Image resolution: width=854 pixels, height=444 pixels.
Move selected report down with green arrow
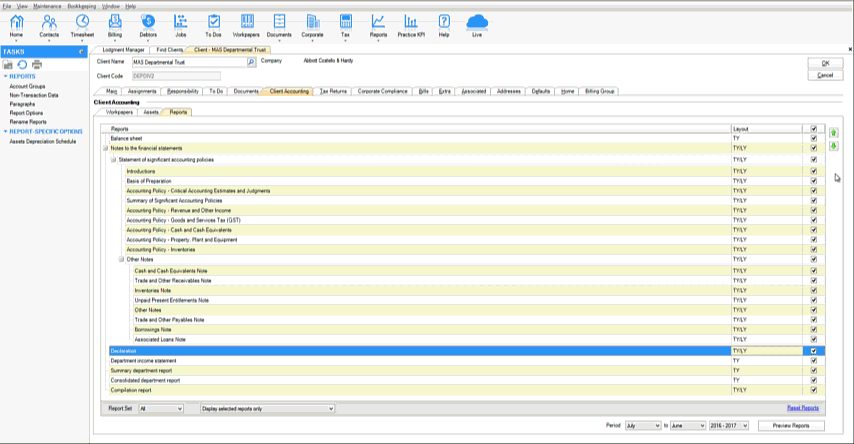(x=834, y=146)
